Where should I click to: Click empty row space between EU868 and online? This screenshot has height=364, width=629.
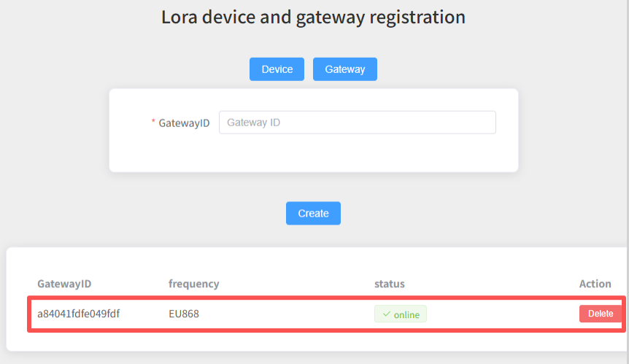click(x=285, y=314)
